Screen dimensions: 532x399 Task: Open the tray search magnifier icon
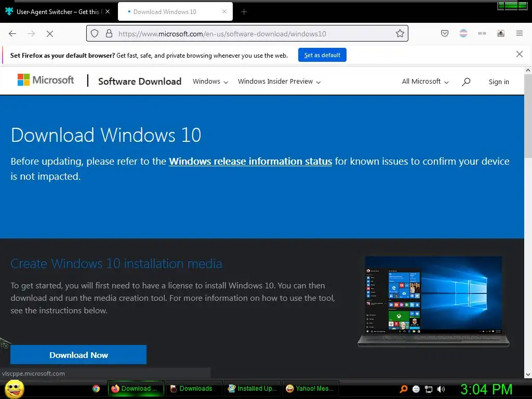(403, 389)
